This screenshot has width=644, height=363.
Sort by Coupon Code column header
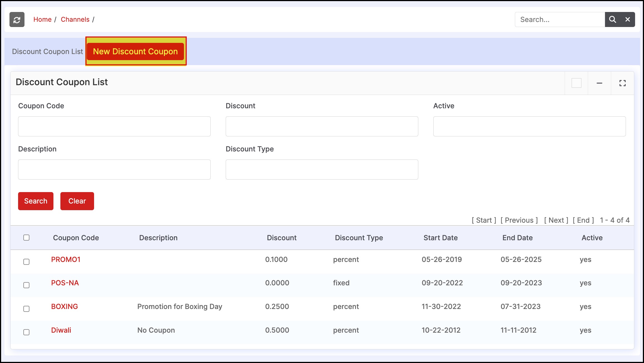(x=76, y=238)
